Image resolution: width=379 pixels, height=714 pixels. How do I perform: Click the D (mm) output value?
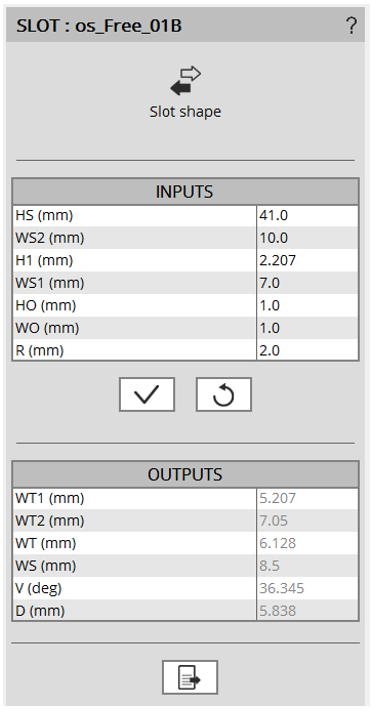tap(307, 611)
